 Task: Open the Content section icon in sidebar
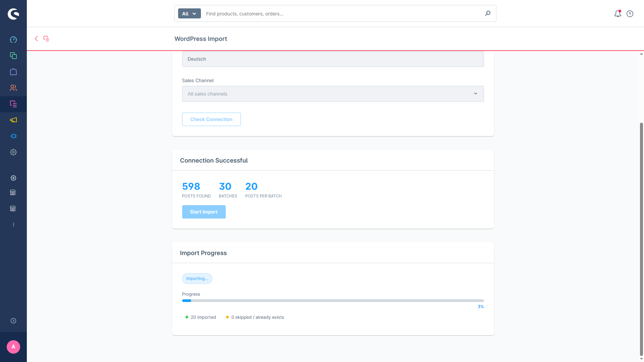(13, 104)
